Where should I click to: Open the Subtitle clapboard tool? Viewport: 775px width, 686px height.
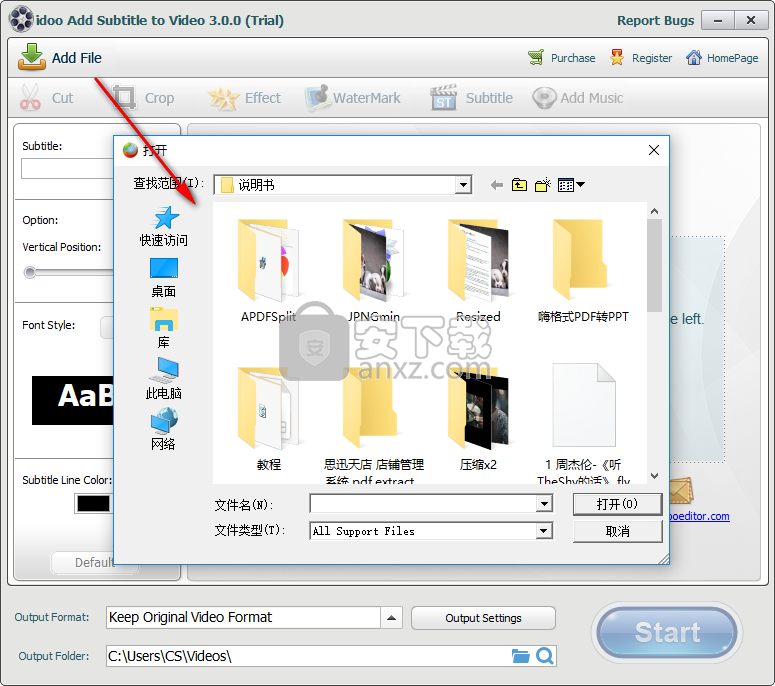[443, 97]
